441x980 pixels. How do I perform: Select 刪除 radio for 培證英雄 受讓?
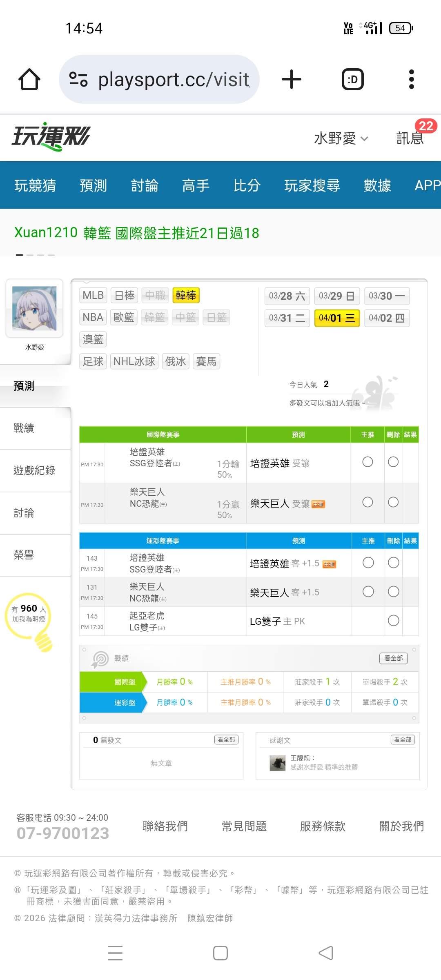(x=393, y=462)
